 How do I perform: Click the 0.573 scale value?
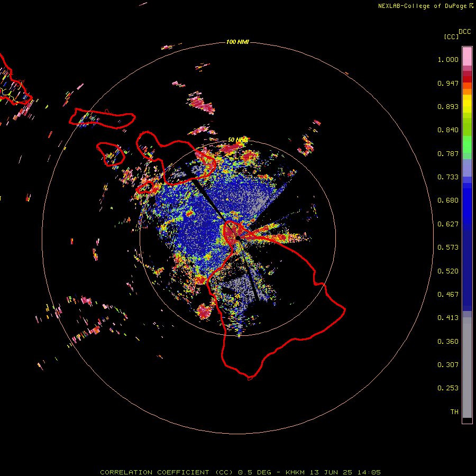[448, 248]
